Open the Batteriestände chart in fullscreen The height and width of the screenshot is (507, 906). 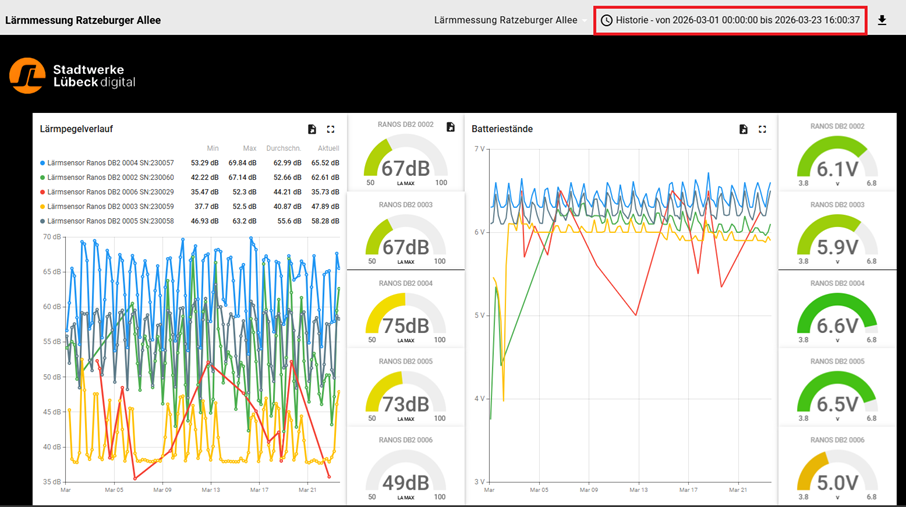click(x=762, y=129)
